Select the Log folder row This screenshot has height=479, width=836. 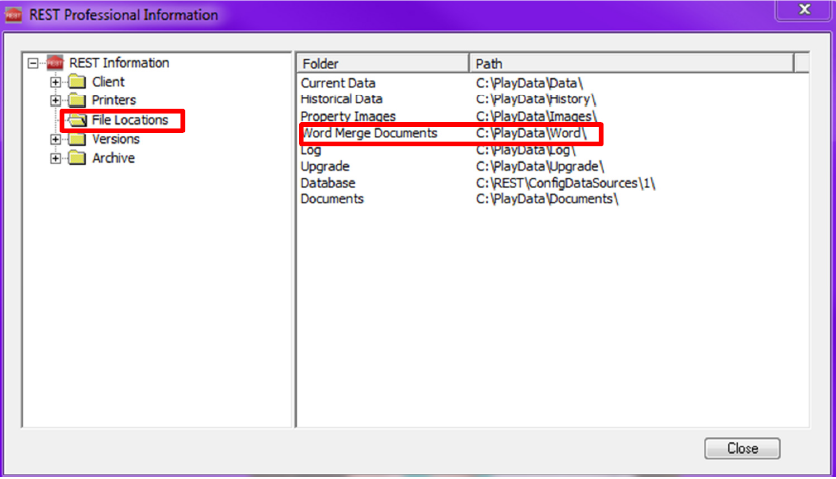552,150
